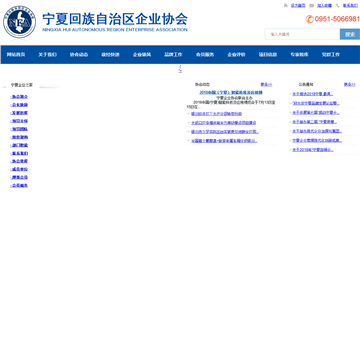Image resolution: width=360 pixels, height=360 pixels.
Task: Open 专家智库 in the navigation bar
Action: [x=299, y=55]
